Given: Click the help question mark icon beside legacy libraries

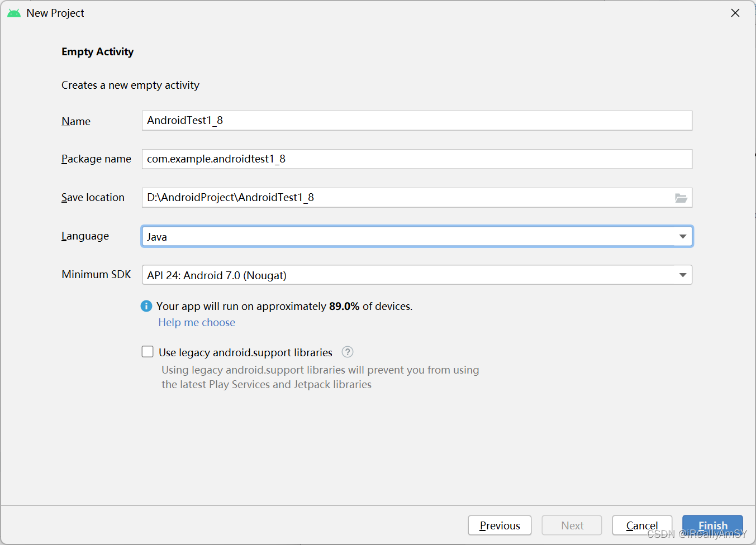Looking at the screenshot, I should click(x=348, y=352).
